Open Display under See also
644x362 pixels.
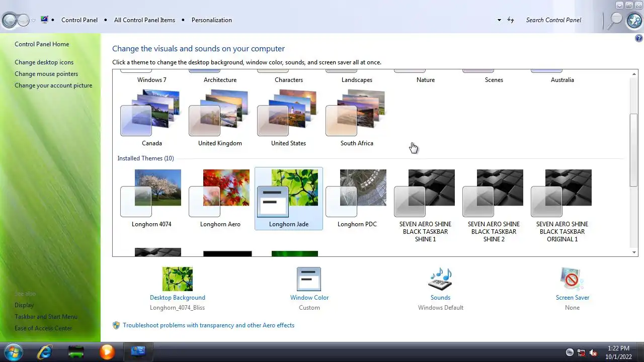click(x=24, y=305)
